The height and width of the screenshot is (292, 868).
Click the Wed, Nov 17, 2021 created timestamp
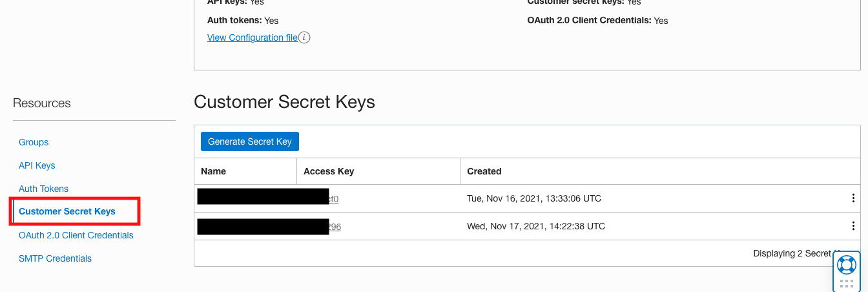[536, 226]
